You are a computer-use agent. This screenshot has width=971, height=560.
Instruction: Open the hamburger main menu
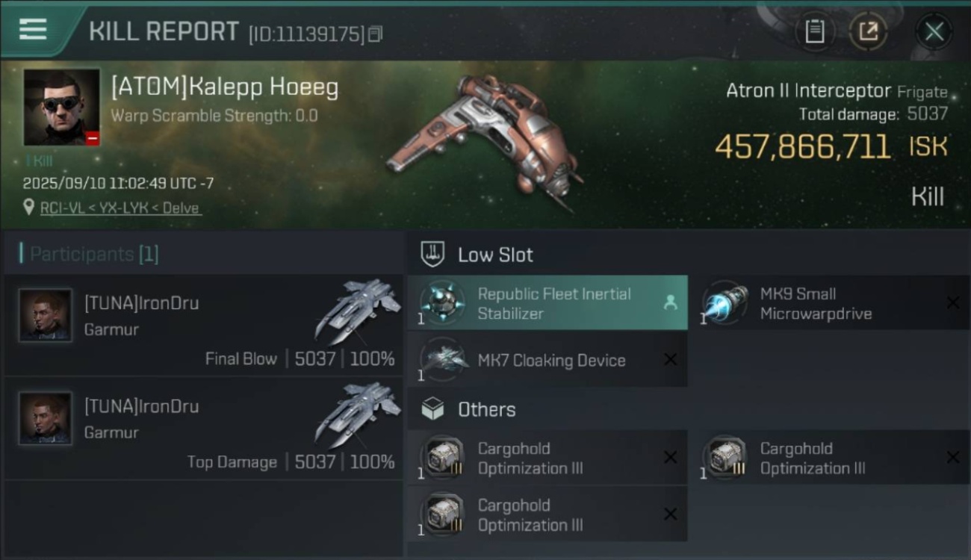point(33,30)
